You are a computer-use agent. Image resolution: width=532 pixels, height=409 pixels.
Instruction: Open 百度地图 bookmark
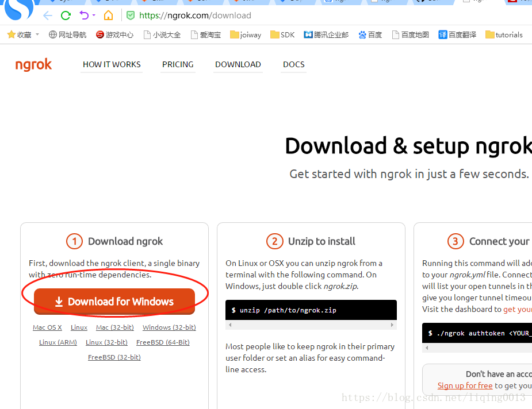411,34
